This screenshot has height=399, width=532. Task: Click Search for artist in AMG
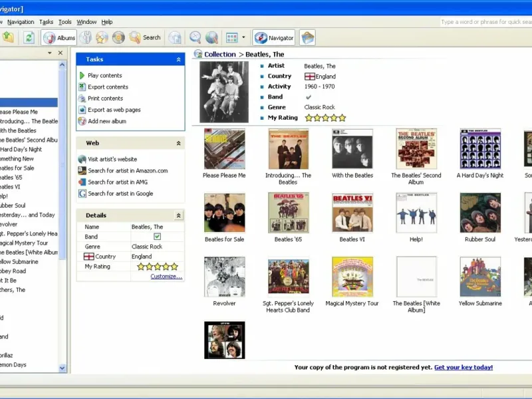point(118,182)
